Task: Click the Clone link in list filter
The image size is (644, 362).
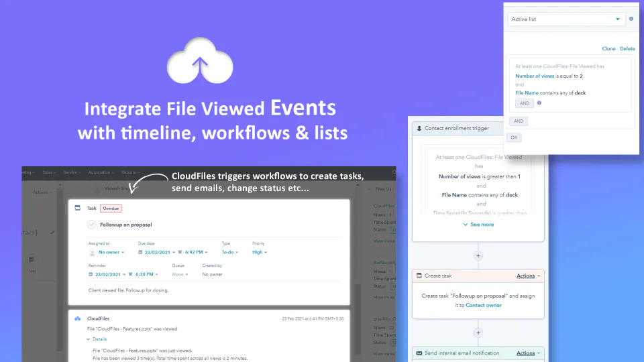Action: pos(608,48)
